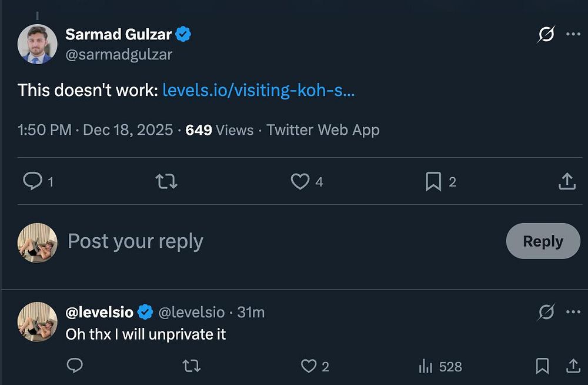Viewport: 588px width, 385px height.
Task: Open more options on levelsio's reply
Action: 573,312
